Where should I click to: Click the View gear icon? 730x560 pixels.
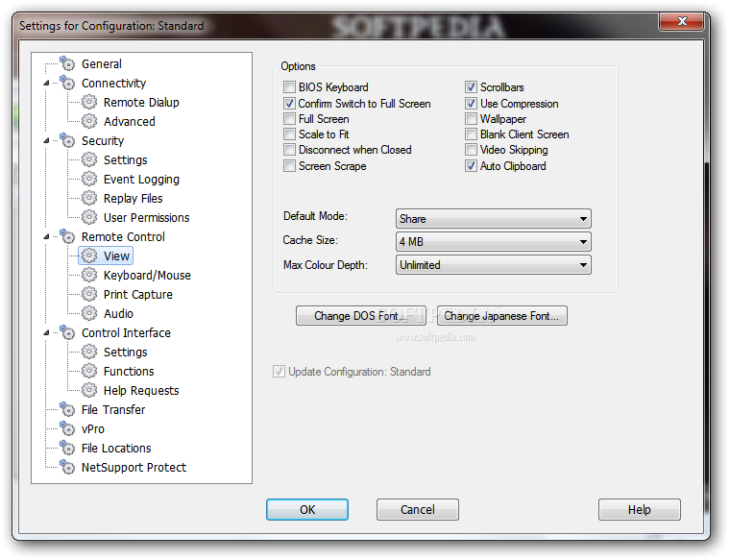point(89,256)
